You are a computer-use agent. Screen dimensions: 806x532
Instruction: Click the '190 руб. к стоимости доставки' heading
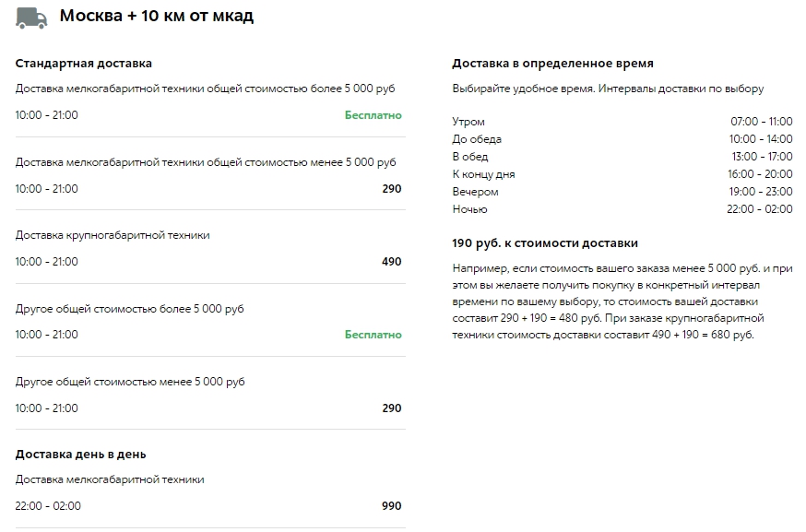[x=545, y=244]
